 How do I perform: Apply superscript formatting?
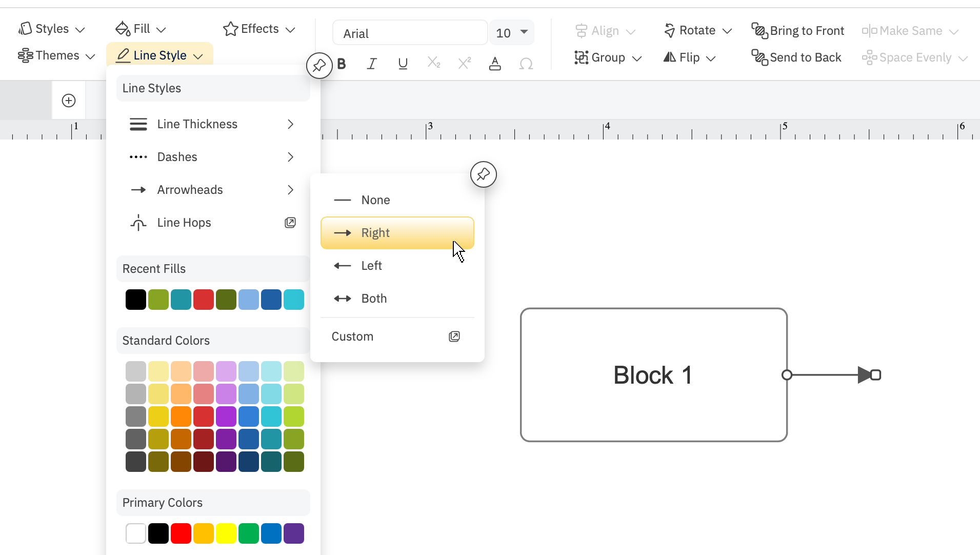(x=464, y=63)
